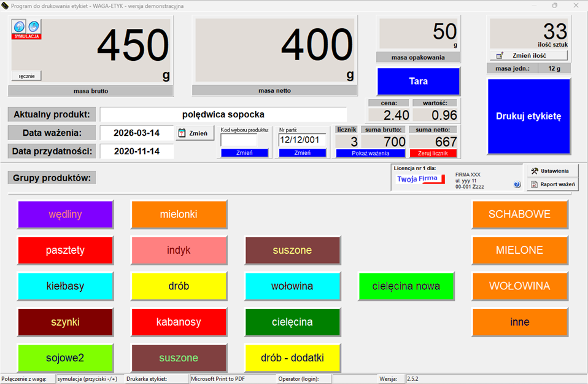Image resolution: width=588 pixels, height=384 pixels.
Task: Select the orange SCHABOWE category
Action: tap(519, 214)
